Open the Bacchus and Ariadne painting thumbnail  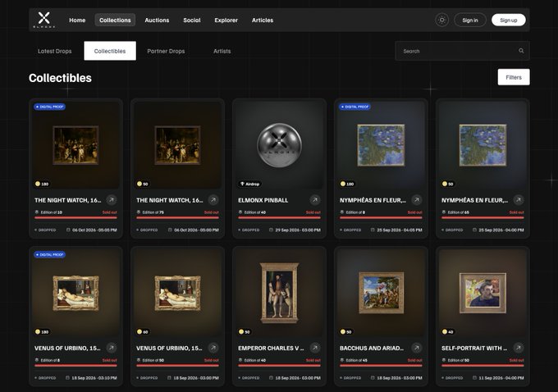click(381, 293)
